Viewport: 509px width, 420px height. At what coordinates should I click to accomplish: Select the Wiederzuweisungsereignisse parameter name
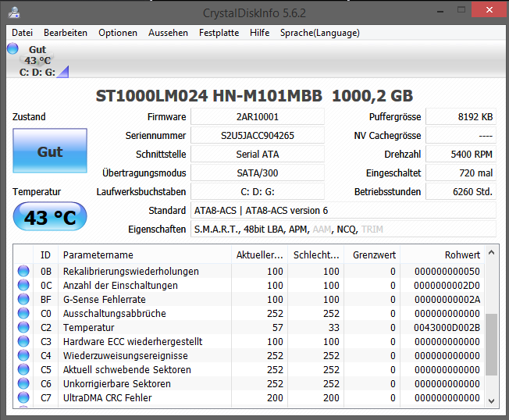(x=126, y=355)
